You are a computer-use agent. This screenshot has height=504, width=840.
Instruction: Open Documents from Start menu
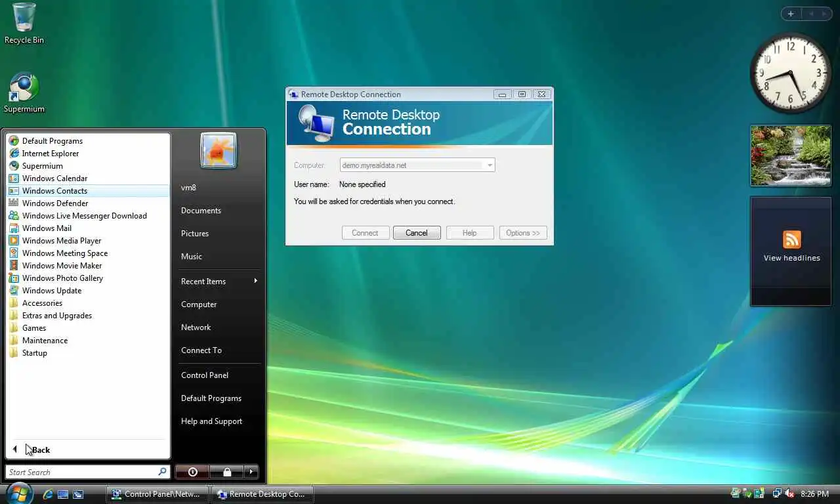click(x=218, y=211)
